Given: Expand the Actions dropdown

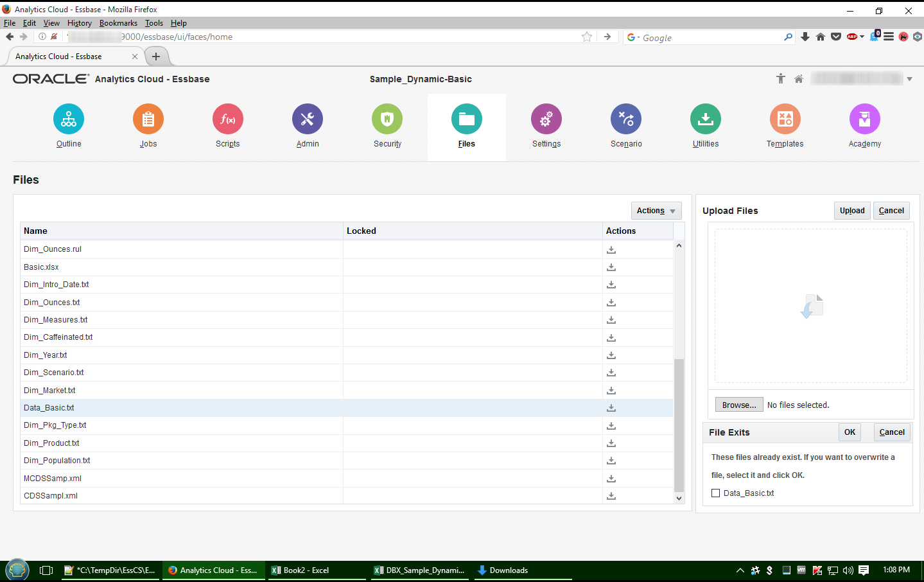Looking at the screenshot, I should [656, 211].
